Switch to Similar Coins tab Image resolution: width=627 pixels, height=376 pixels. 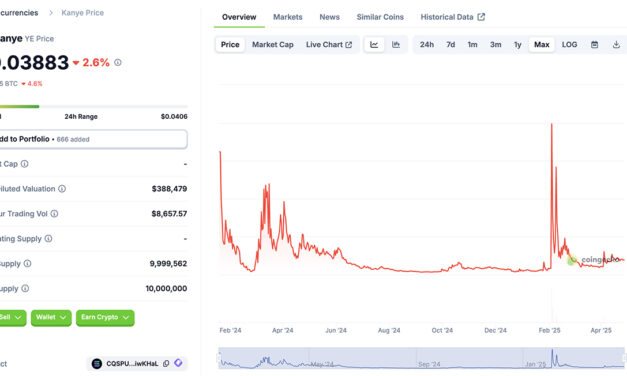pyautogui.click(x=380, y=17)
